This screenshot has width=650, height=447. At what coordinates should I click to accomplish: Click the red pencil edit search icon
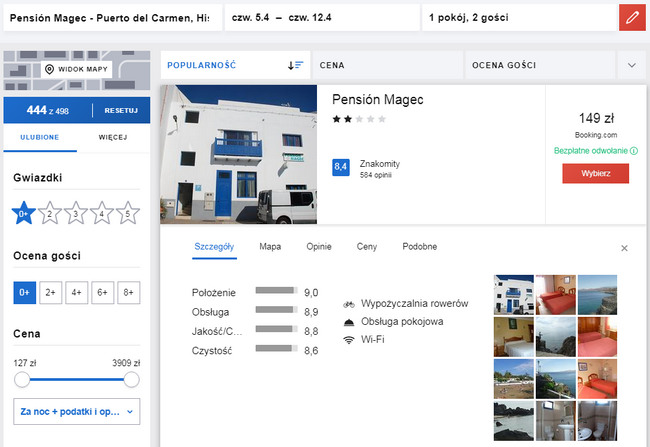[632, 18]
